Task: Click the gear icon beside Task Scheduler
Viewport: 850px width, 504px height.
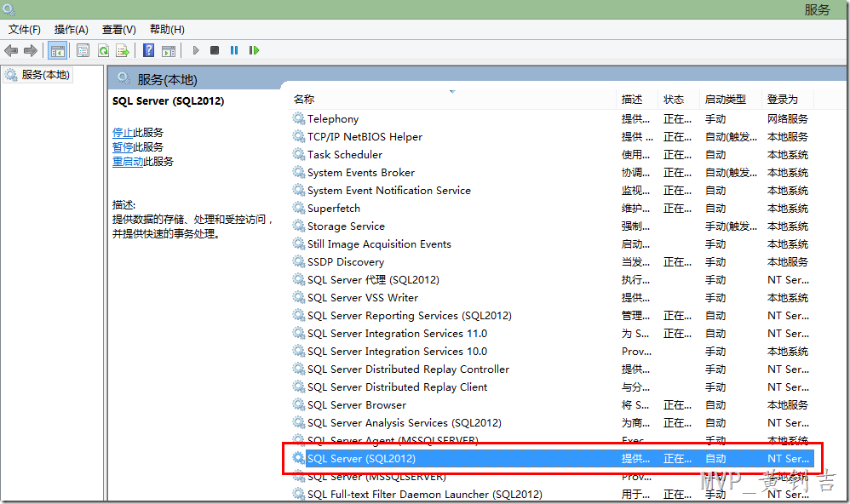Action: coord(299,154)
